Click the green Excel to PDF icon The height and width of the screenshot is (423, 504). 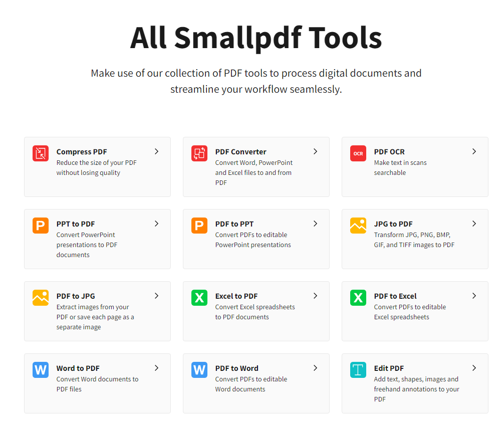[x=199, y=298]
